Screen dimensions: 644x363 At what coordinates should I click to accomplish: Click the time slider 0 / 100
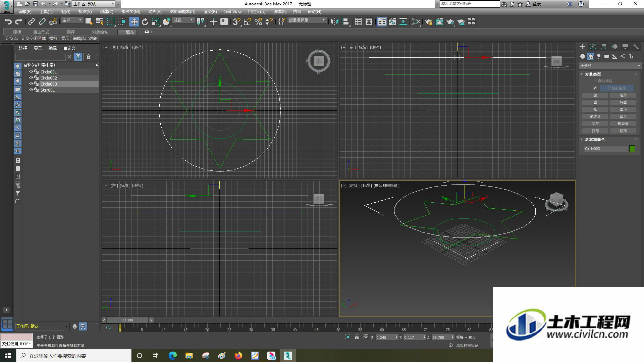[x=127, y=320]
